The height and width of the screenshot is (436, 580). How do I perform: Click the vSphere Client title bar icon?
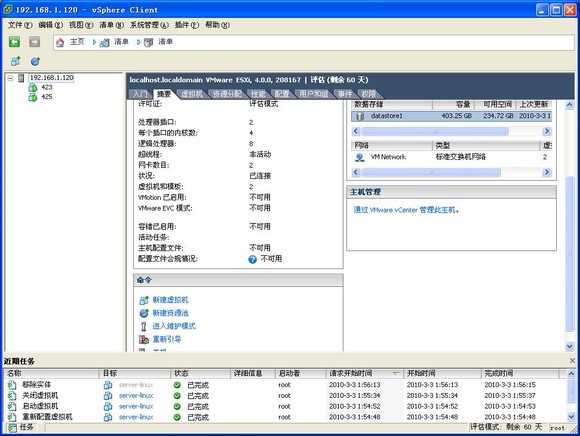7,9
